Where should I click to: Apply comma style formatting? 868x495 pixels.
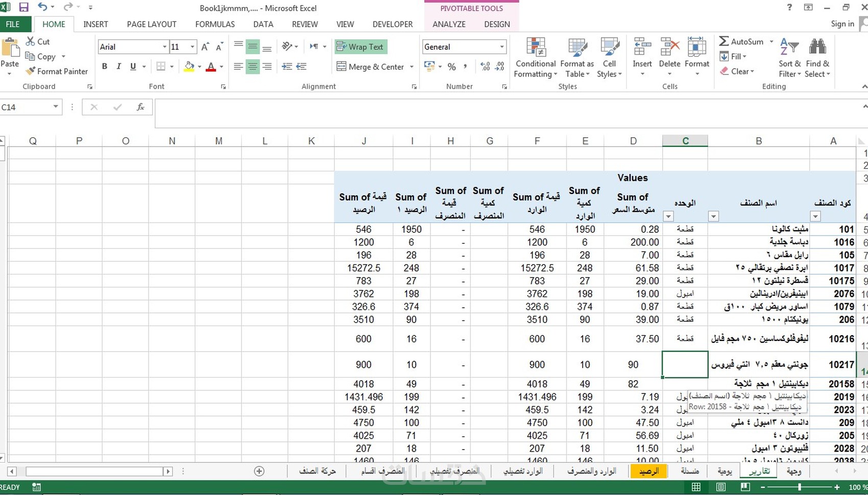point(465,66)
